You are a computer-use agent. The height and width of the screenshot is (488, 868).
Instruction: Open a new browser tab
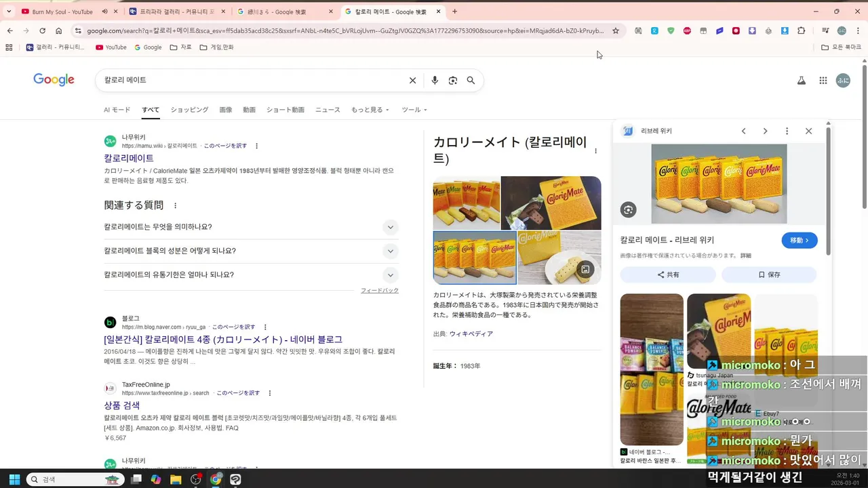pyautogui.click(x=454, y=12)
